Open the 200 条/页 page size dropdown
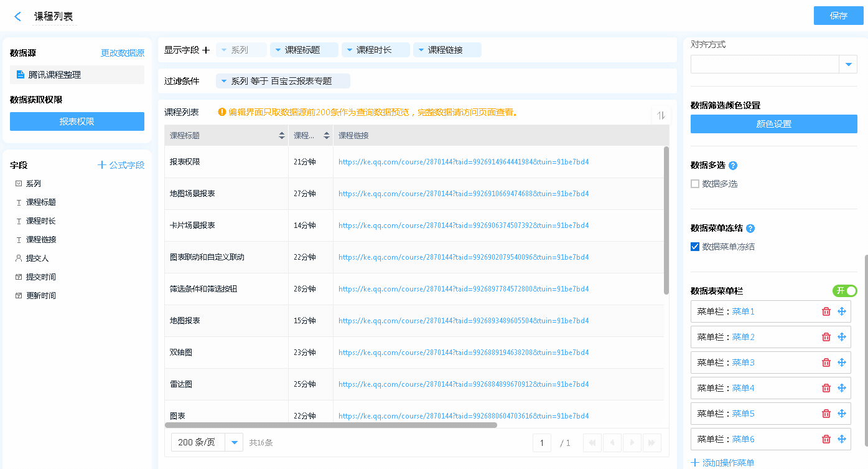The width and height of the screenshot is (868, 469). pos(234,442)
